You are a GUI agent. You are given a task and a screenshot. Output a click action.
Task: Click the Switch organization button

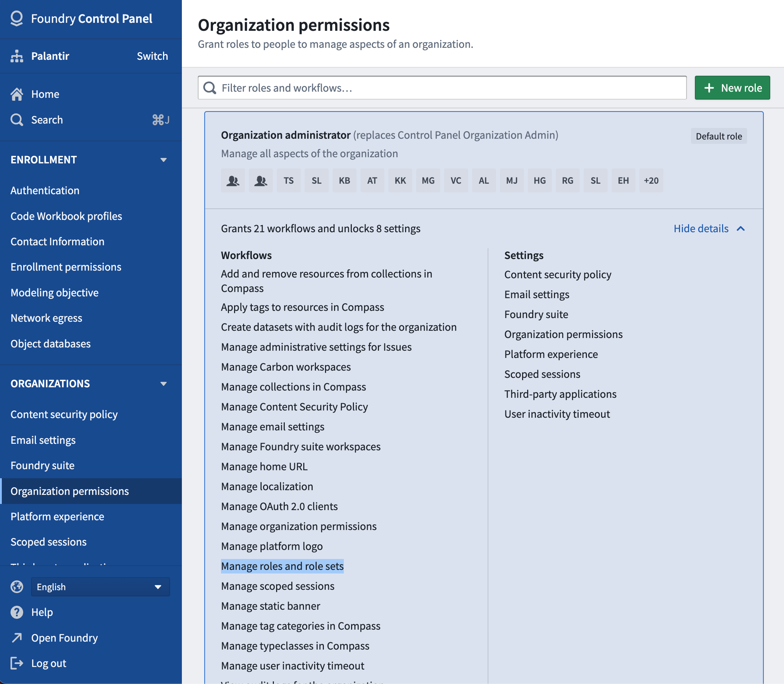click(152, 55)
